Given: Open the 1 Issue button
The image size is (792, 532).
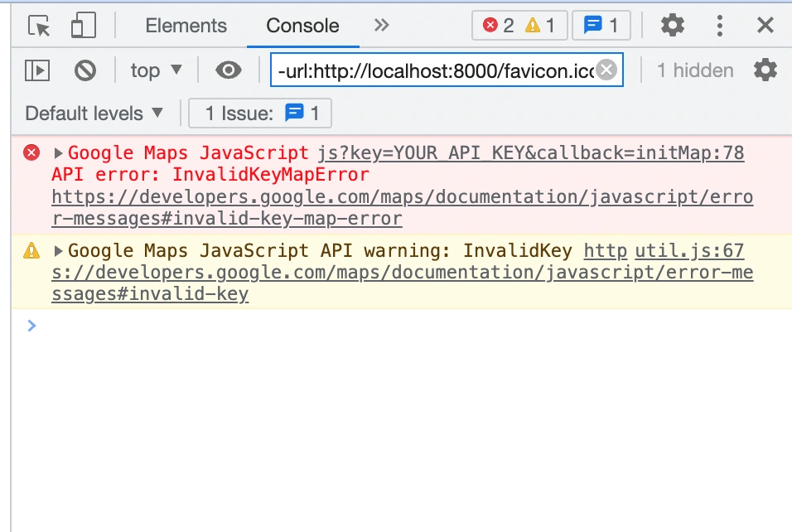Looking at the screenshot, I should tap(260, 114).
